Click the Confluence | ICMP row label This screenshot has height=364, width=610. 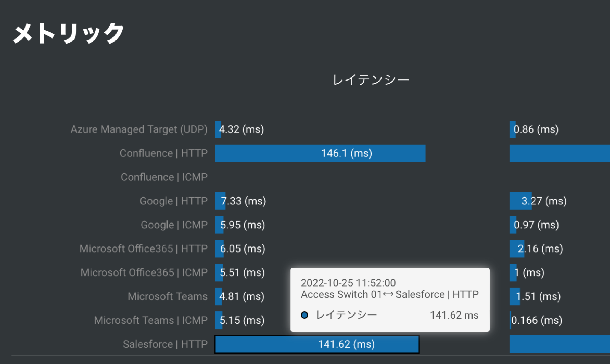tap(164, 177)
